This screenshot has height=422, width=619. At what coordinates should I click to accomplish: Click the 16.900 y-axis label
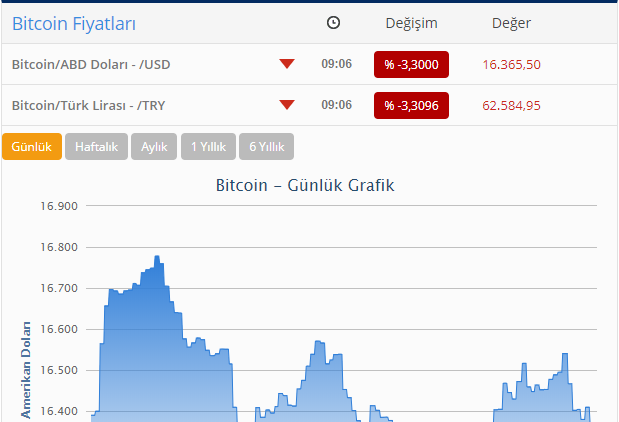(x=59, y=206)
